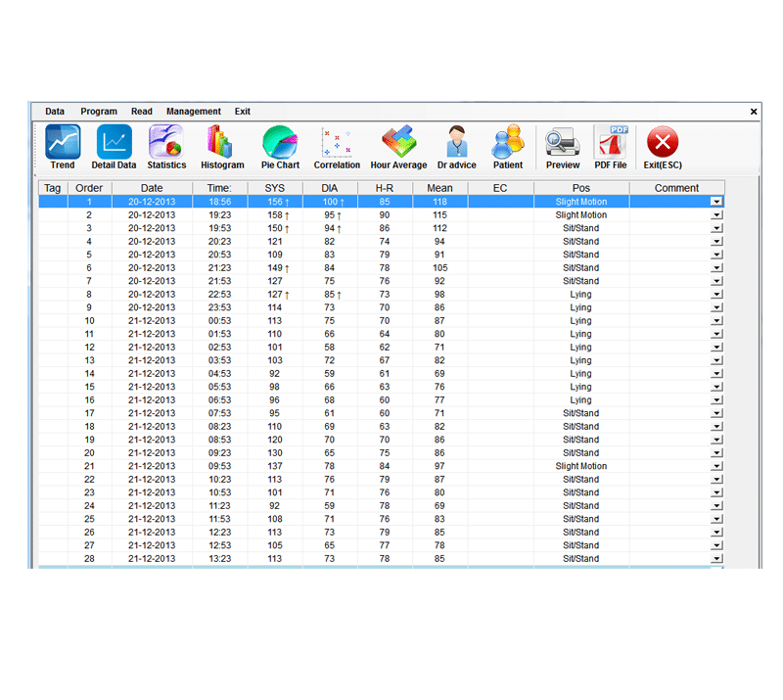783x700 pixels.
Task: Click time cell 02:53 in order 12
Action: tap(219, 348)
